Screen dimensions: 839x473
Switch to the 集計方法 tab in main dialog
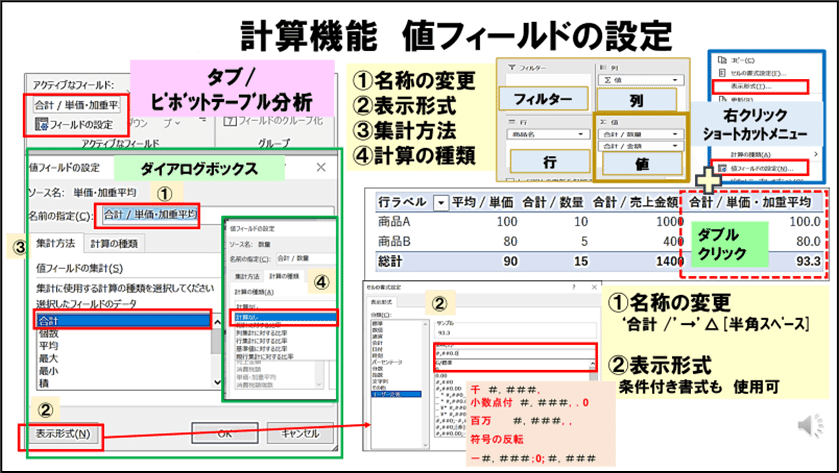[56, 243]
